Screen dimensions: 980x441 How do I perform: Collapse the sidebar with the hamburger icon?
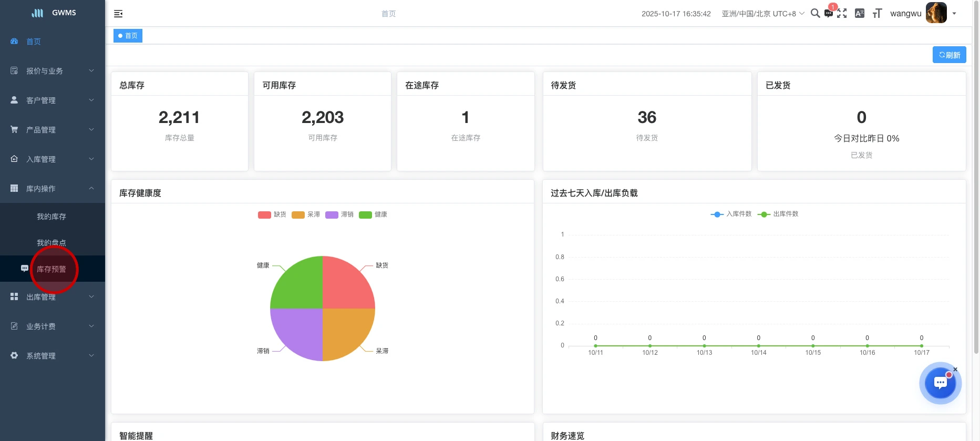118,14
